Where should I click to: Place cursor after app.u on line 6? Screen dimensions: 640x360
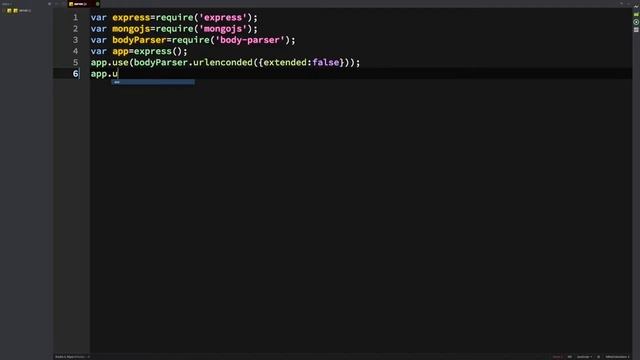(118, 74)
